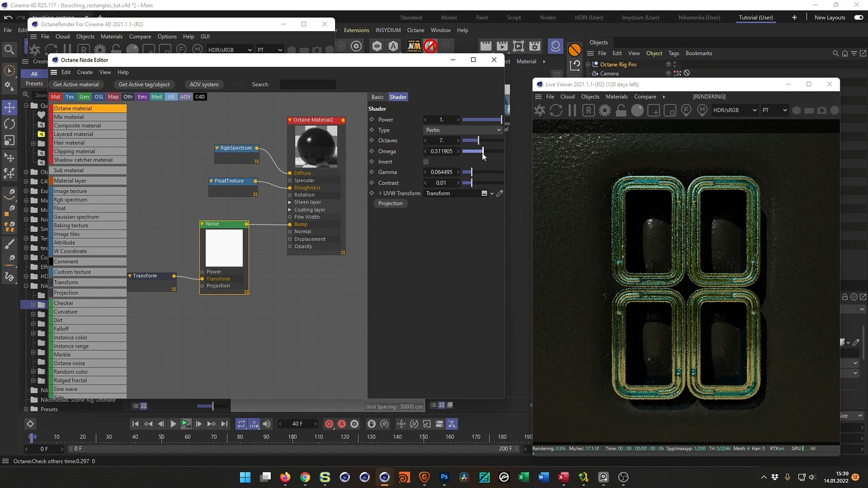Toggle autokeying button in timeline
Screen dimensions: 868x488
(x=342, y=424)
